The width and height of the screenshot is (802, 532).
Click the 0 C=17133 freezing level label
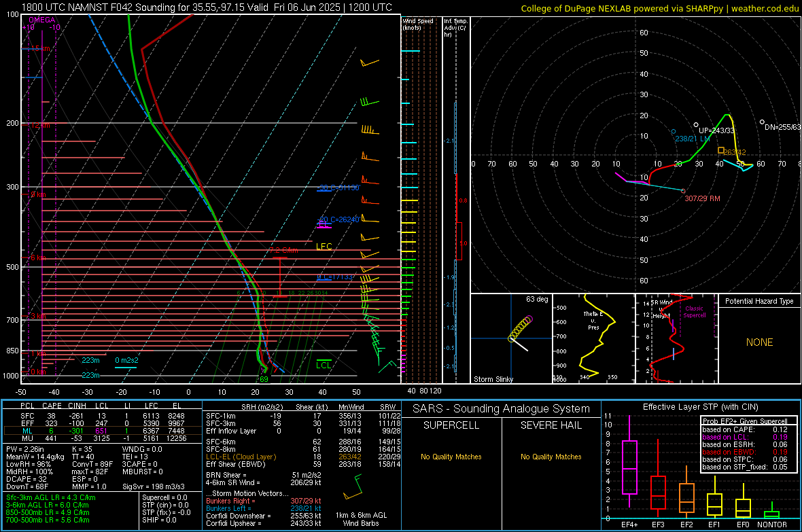point(335,277)
